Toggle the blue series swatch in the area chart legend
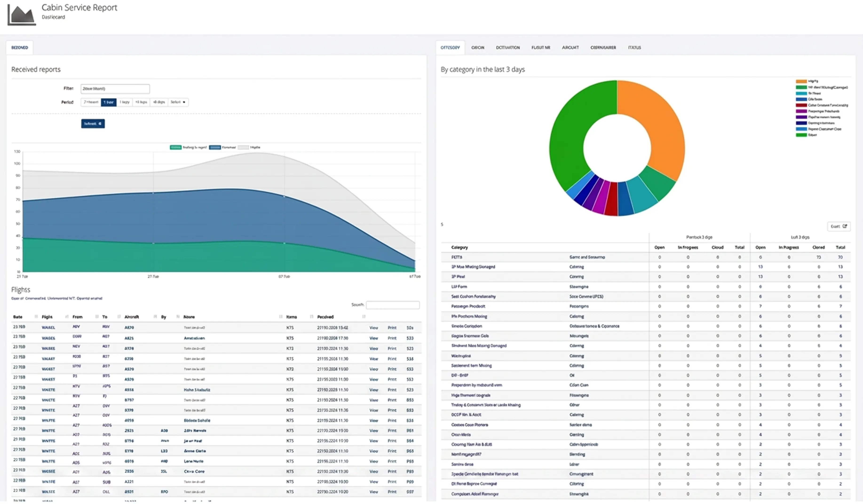The width and height of the screenshot is (863, 504). [x=215, y=147]
